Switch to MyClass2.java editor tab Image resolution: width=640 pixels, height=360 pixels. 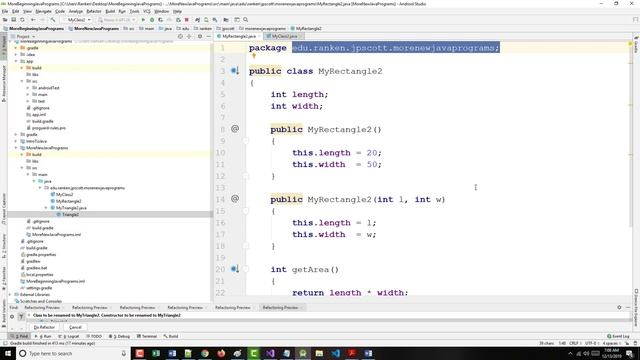pyautogui.click(x=284, y=36)
